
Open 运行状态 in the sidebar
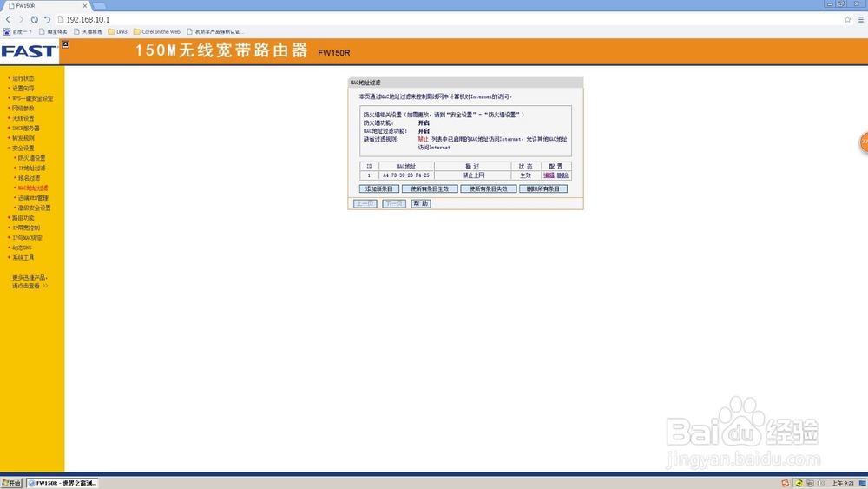pos(23,78)
